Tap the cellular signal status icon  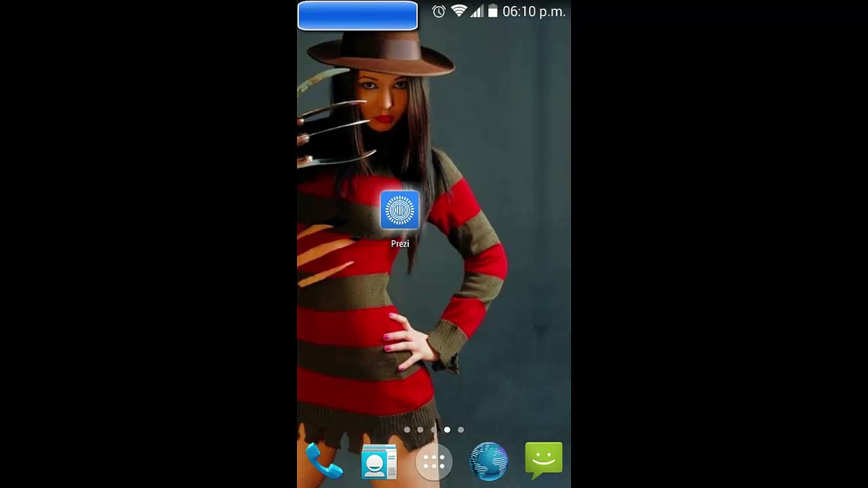click(476, 12)
